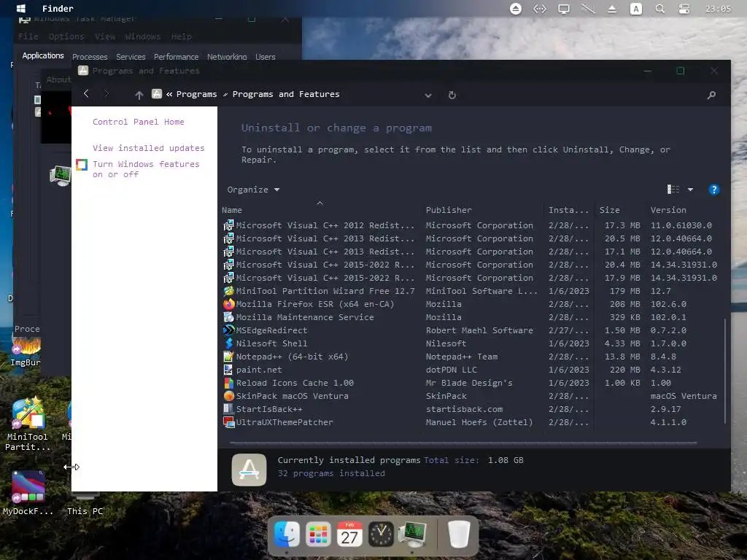Open Launchpad grid icon in dock
747x560 pixels.
[x=318, y=534]
